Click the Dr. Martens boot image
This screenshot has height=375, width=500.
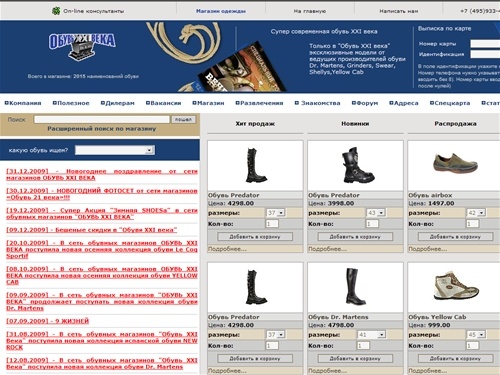pyautogui.click(x=355, y=287)
